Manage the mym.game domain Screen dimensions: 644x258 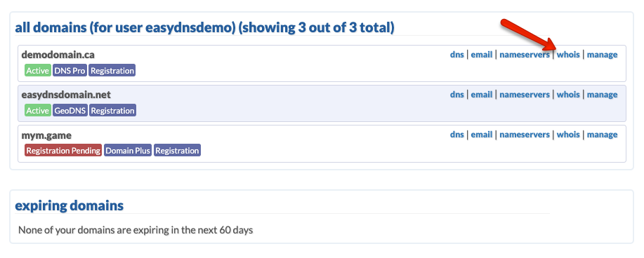point(602,135)
